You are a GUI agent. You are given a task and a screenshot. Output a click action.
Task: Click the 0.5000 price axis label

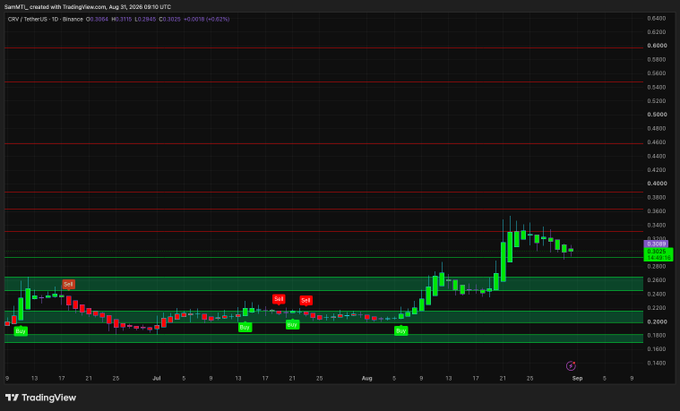point(657,114)
